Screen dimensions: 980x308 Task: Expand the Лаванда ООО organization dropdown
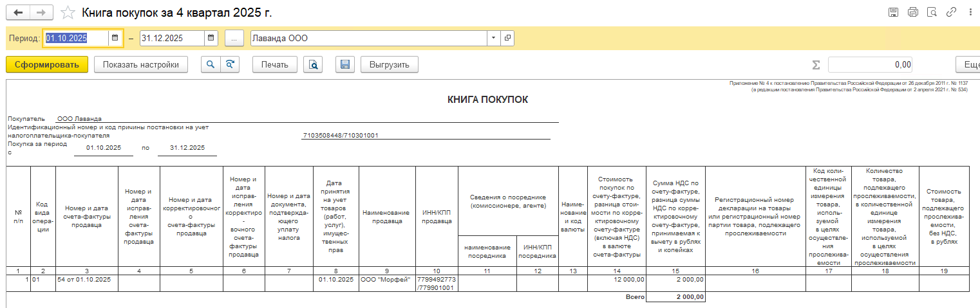[494, 38]
